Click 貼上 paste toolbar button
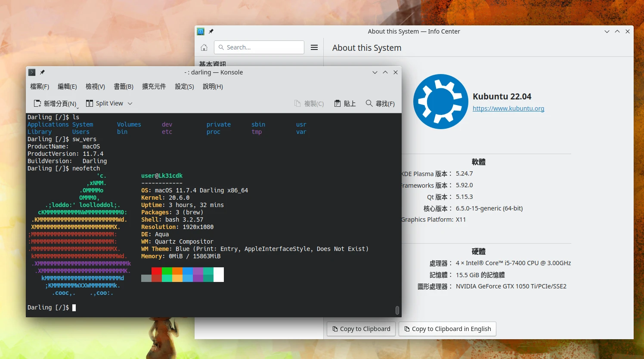The image size is (644, 359). (345, 103)
